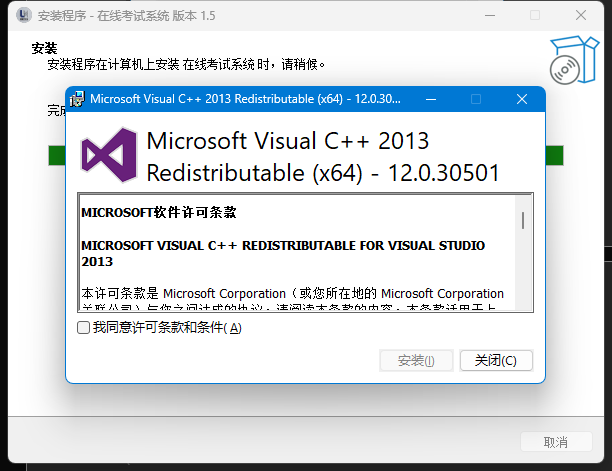This screenshot has height=471, width=612.
Task: Click the purple Visual Studio logo
Action: 109,155
